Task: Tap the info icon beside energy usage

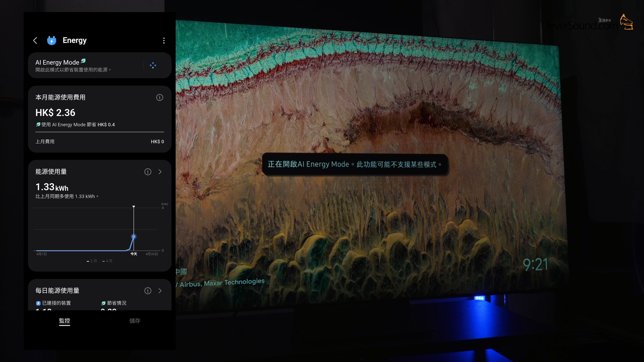Action: 148,172
